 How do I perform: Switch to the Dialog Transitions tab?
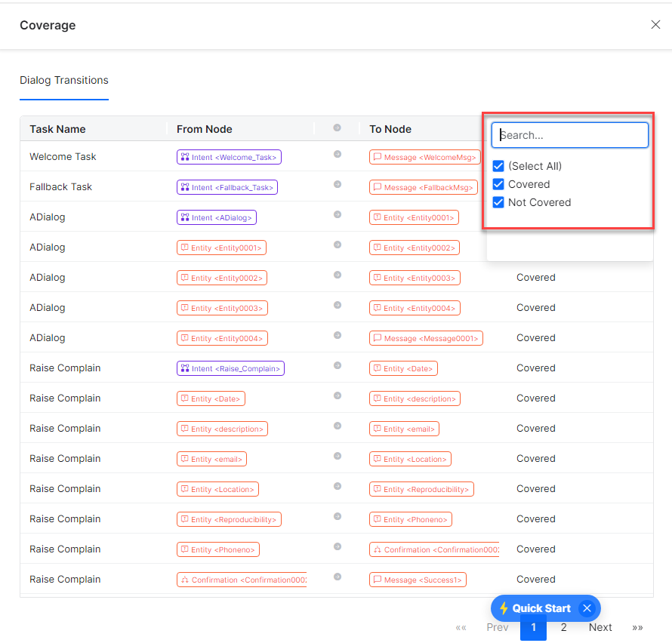64,80
